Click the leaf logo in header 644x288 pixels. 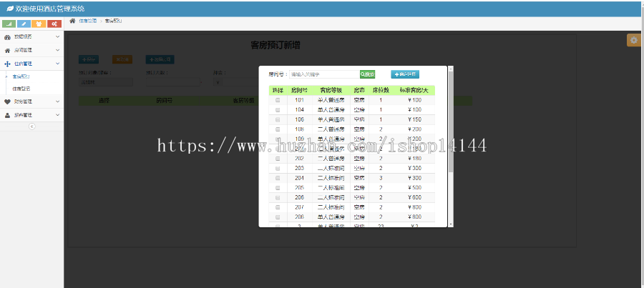click(10, 8)
